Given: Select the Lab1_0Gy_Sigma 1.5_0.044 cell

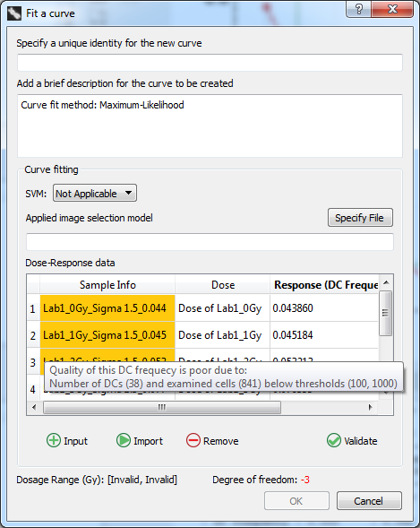Looking at the screenshot, I should (107, 308).
